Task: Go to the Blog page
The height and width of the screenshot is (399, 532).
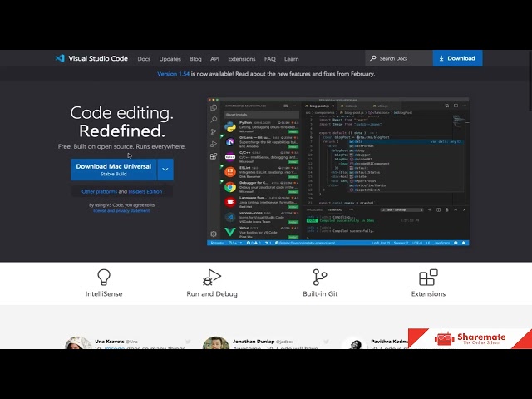Action: [x=196, y=59]
